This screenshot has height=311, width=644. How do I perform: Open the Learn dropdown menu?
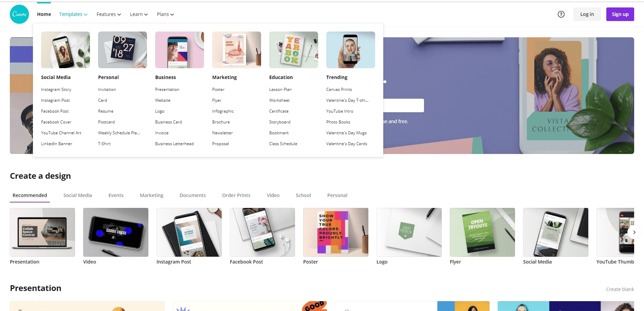coord(139,14)
